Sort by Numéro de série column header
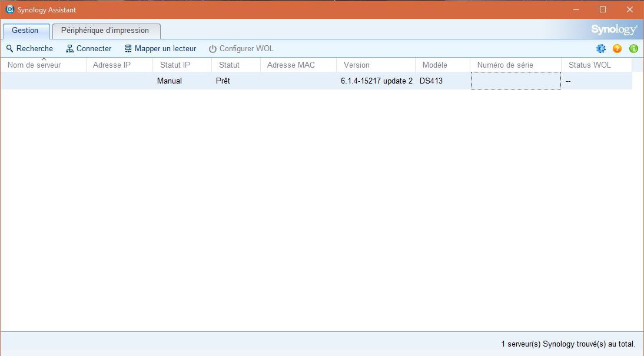This screenshot has height=356, width=644. coord(516,65)
